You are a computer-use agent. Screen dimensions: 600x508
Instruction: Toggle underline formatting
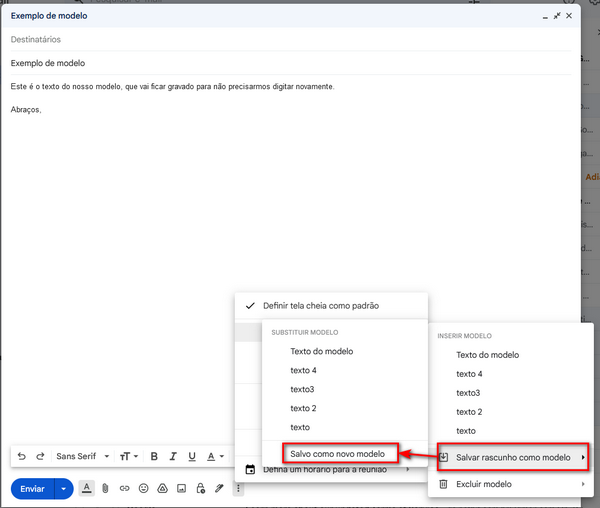[x=192, y=456]
